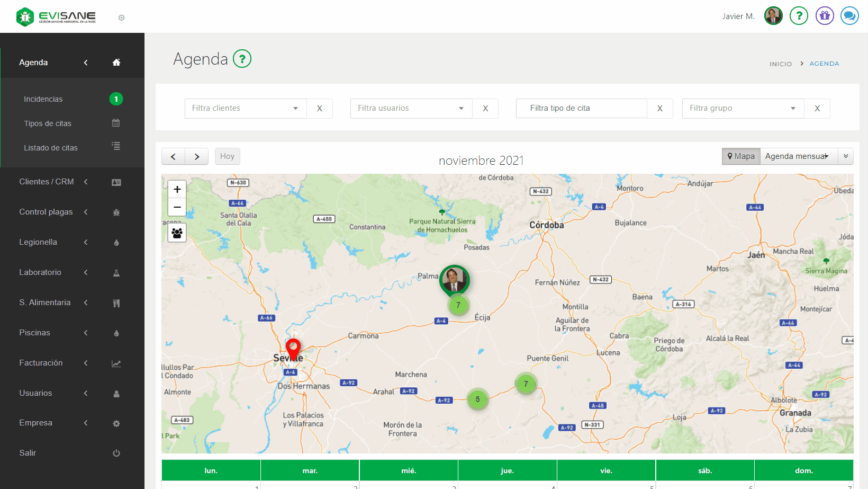Viewport: 868px width, 489px height.
Task: Open the Filtra grupo dropdown
Action: pos(743,109)
